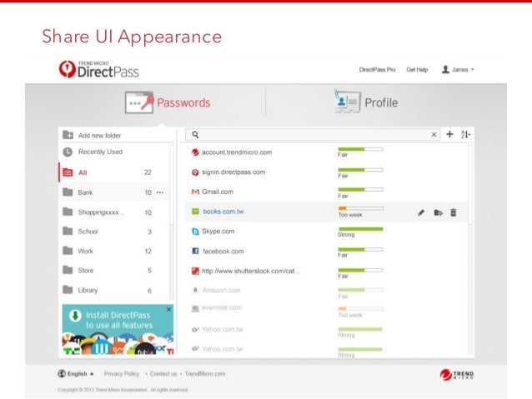This screenshot has height=399, width=532.
Task: Switch to the Profile tab
Action: tap(366, 102)
